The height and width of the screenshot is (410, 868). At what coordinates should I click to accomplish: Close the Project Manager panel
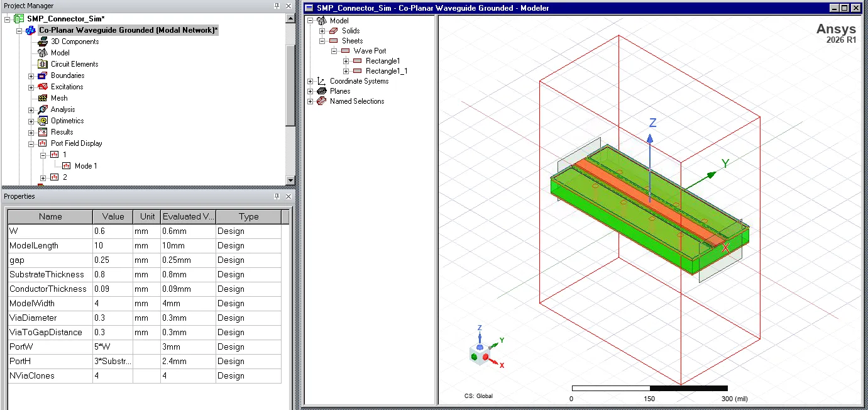click(x=289, y=6)
